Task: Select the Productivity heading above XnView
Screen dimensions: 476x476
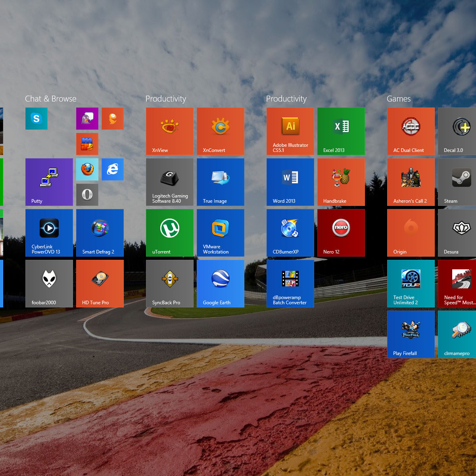Action: click(x=166, y=99)
